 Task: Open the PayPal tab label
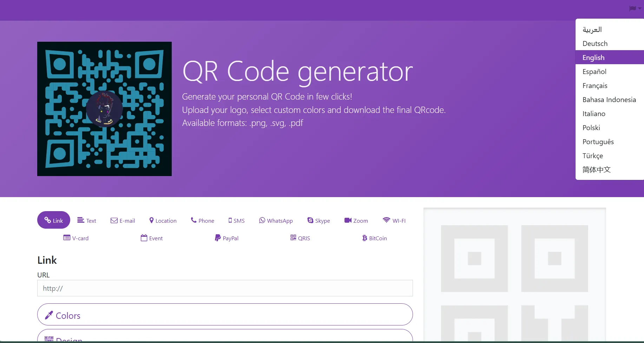point(230,238)
